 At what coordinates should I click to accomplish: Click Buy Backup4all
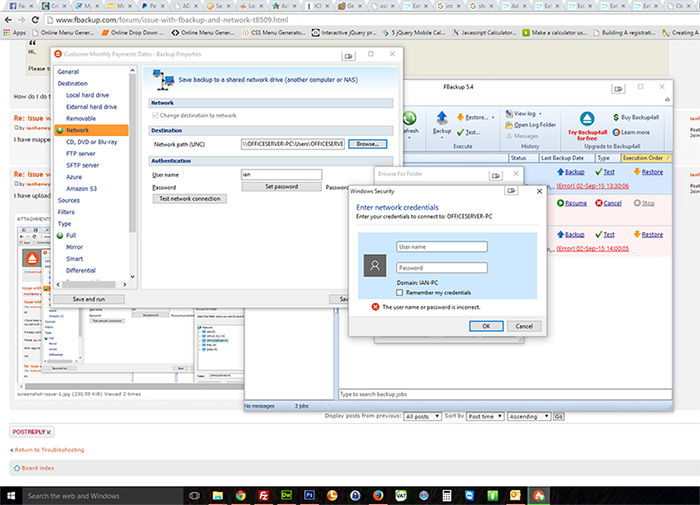pyautogui.click(x=636, y=117)
